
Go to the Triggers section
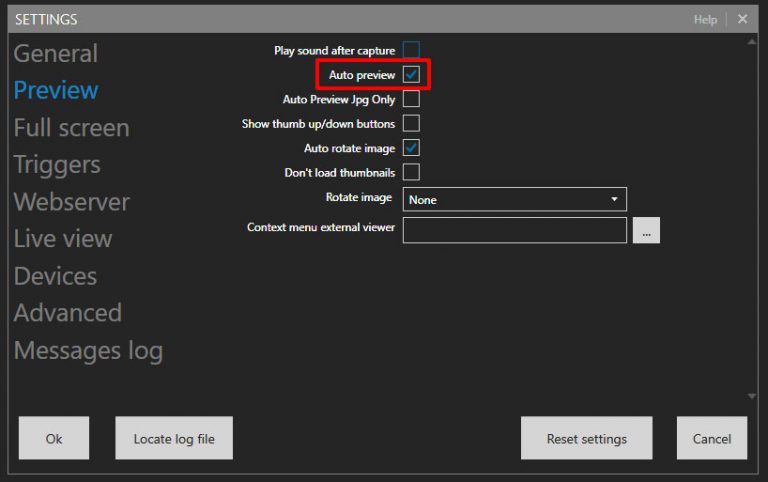57,165
